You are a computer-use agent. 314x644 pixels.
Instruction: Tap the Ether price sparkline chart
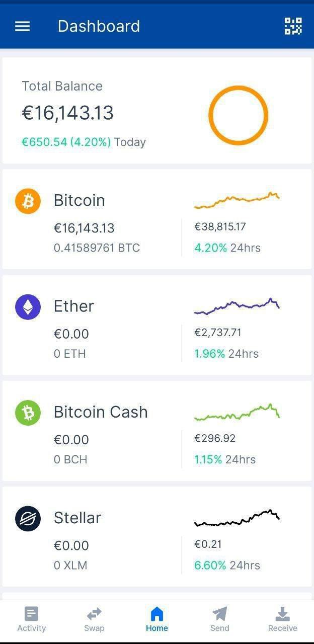coord(237,306)
